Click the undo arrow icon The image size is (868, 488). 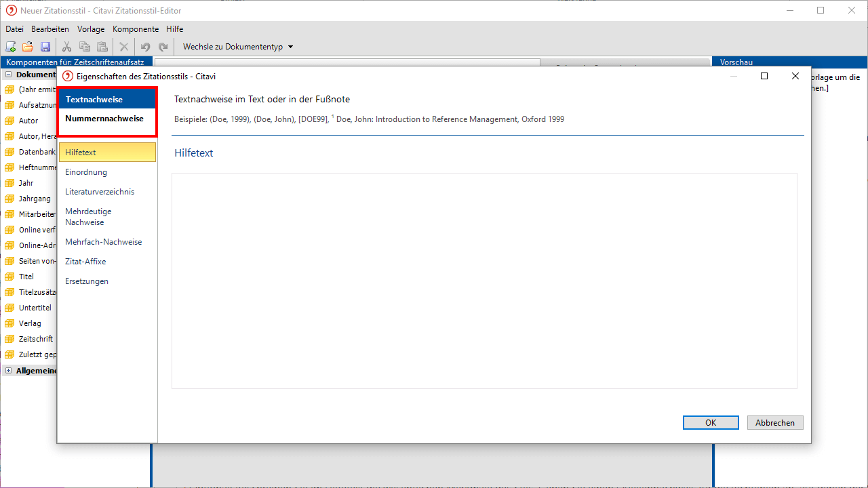coord(145,47)
